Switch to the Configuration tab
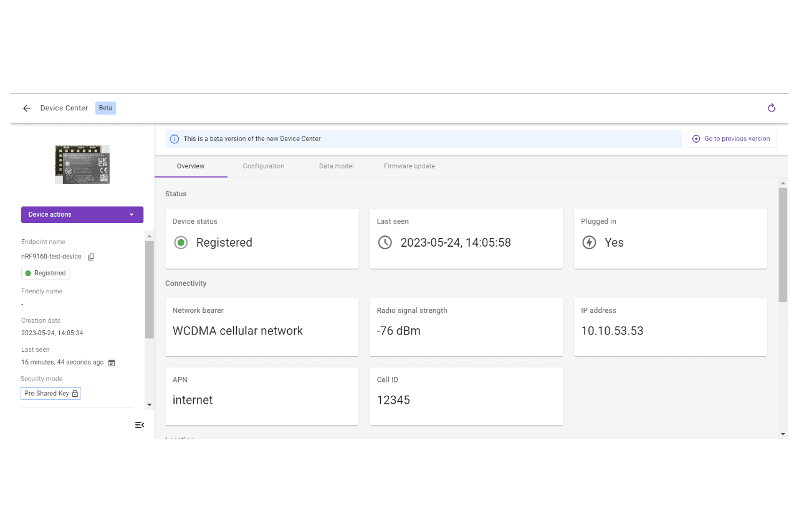Viewport: 799px width, 532px height. [263, 166]
